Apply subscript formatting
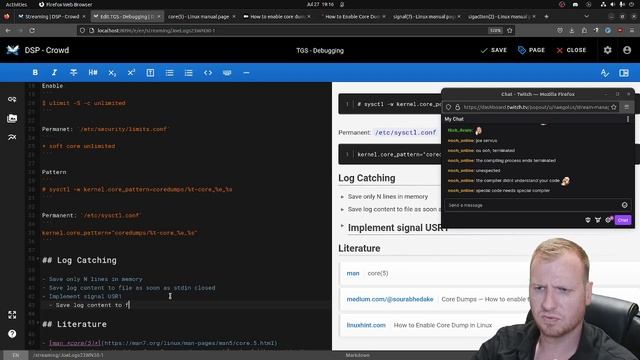 click(x=112, y=73)
